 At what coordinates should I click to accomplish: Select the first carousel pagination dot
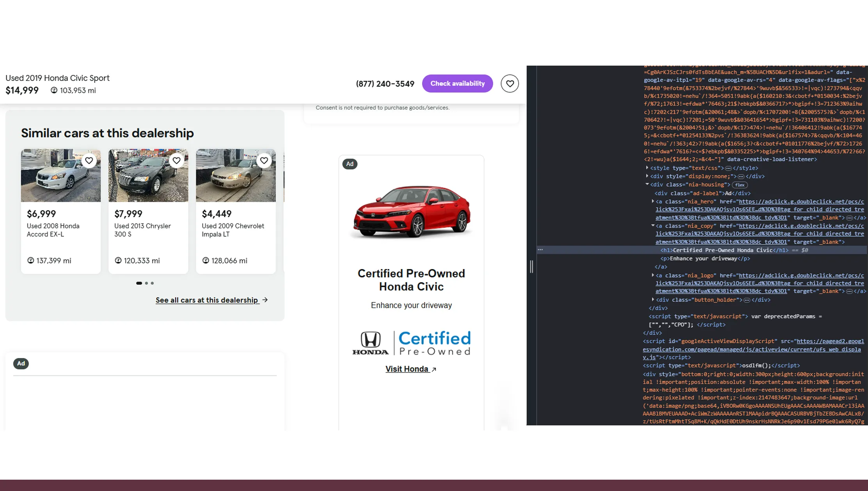139,283
